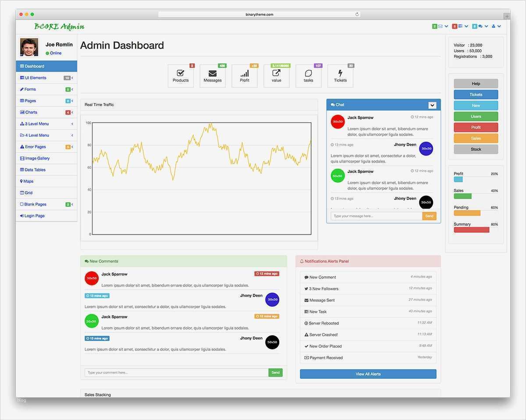526x420 pixels.
Task: Focus the 'Type your comment here' field
Action: click(x=177, y=373)
